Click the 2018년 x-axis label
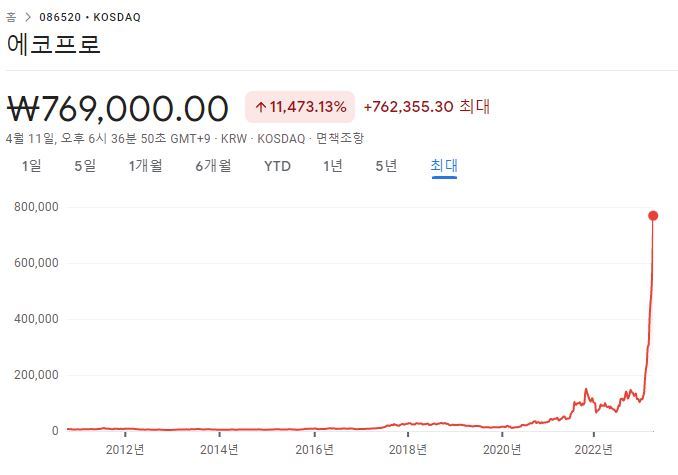This screenshot has width=678, height=475. [x=408, y=450]
